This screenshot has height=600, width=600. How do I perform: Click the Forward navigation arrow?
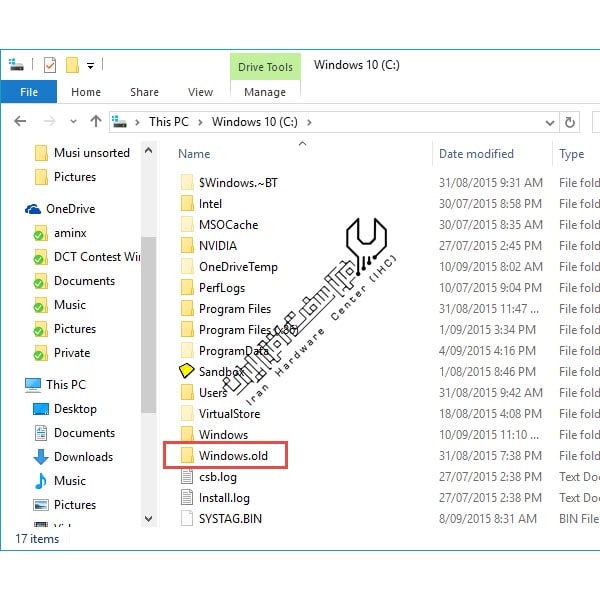click(x=50, y=122)
